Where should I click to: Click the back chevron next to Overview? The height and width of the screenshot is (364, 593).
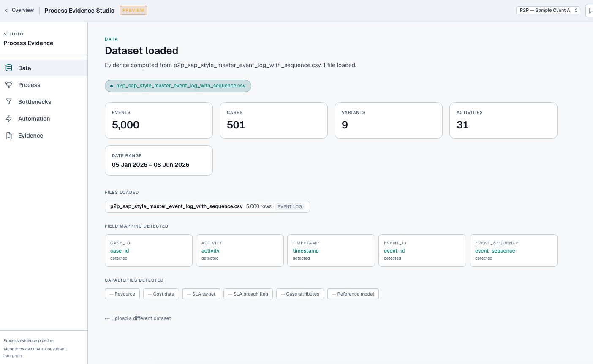click(x=6, y=11)
